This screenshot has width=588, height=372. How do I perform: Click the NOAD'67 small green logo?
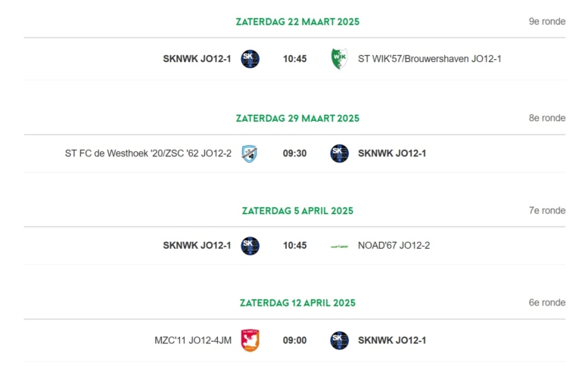point(339,246)
